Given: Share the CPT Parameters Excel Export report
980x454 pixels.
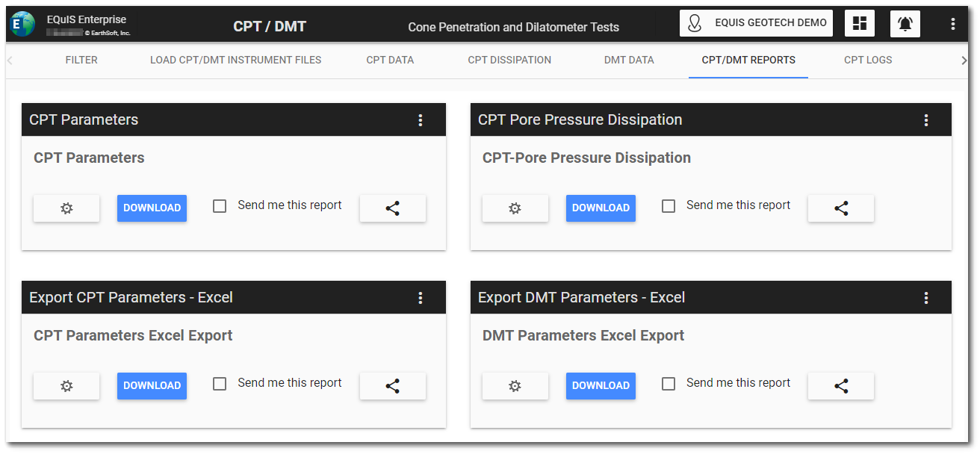Looking at the screenshot, I should [x=392, y=386].
